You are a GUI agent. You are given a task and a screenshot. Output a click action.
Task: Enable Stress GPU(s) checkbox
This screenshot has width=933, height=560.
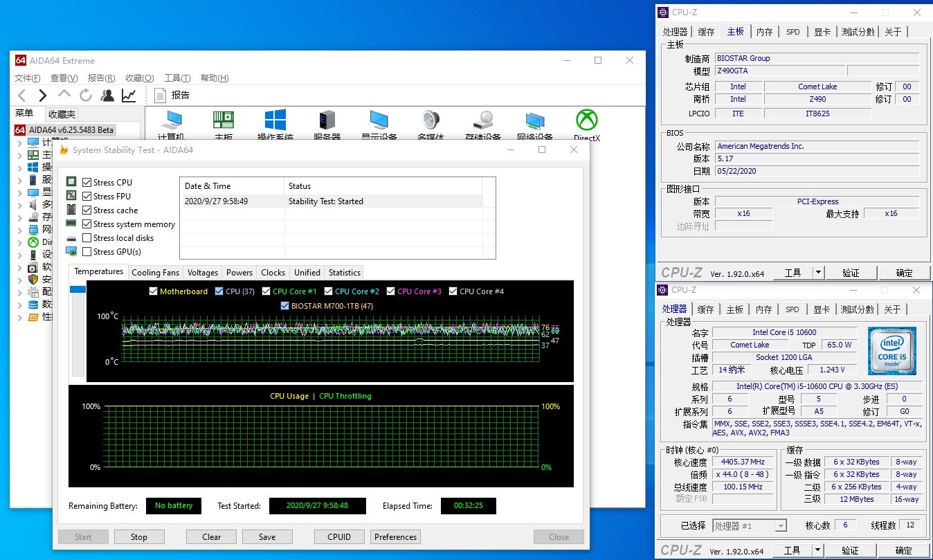pyautogui.click(x=87, y=251)
